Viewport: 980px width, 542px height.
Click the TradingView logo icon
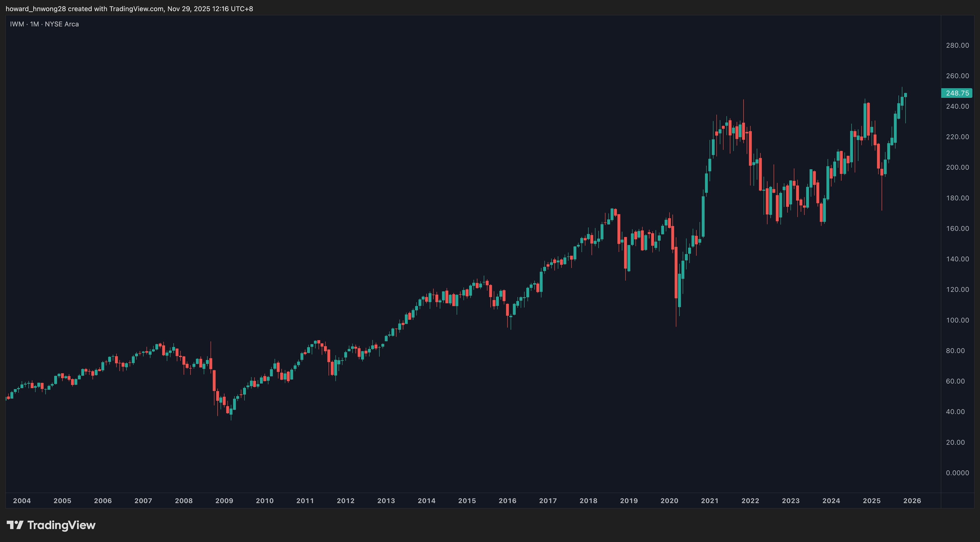pyautogui.click(x=15, y=525)
